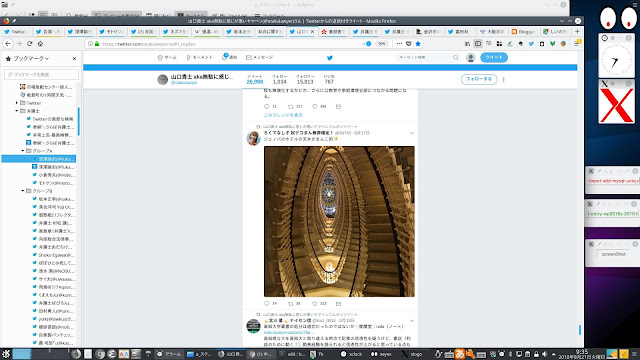640x360 pixels.
Task: Click the 90% zoom level indicator
Action: point(381,44)
